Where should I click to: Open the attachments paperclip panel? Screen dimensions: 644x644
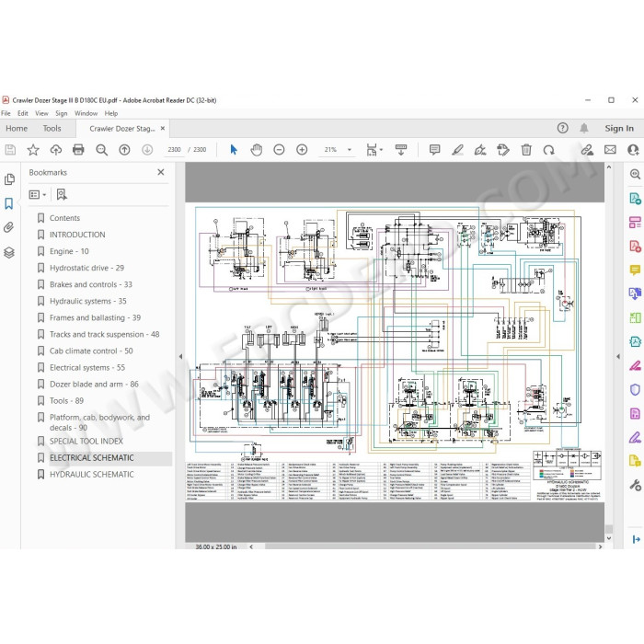click(9, 227)
